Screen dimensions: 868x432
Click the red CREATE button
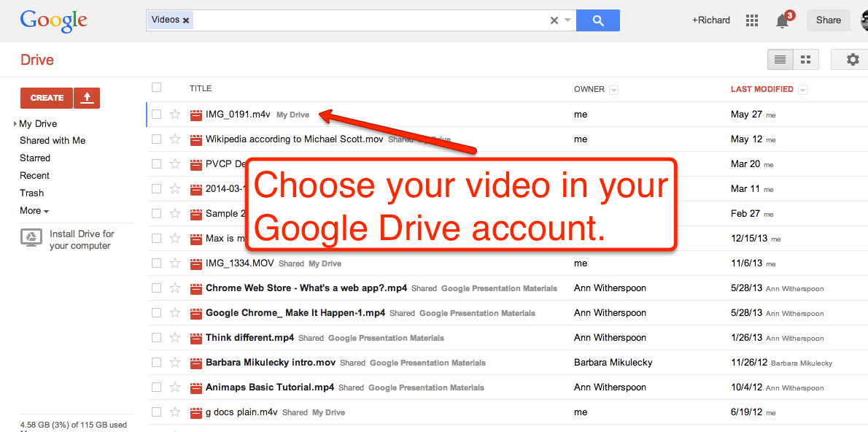point(47,98)
